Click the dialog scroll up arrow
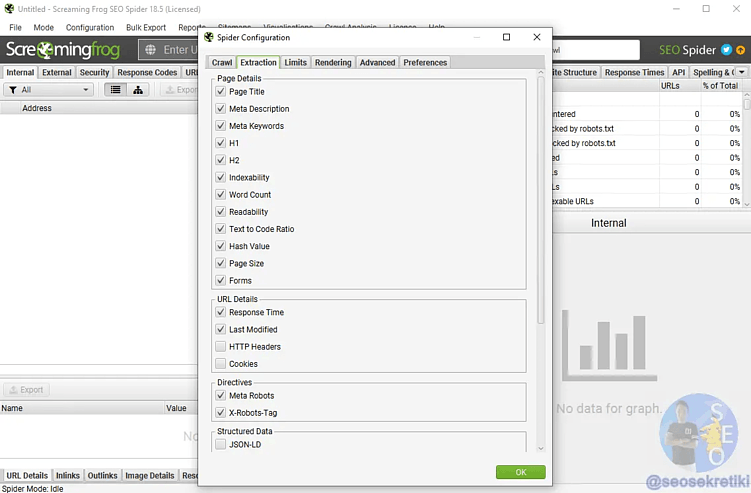The image size is (751, 493). [x=541, y=72]
